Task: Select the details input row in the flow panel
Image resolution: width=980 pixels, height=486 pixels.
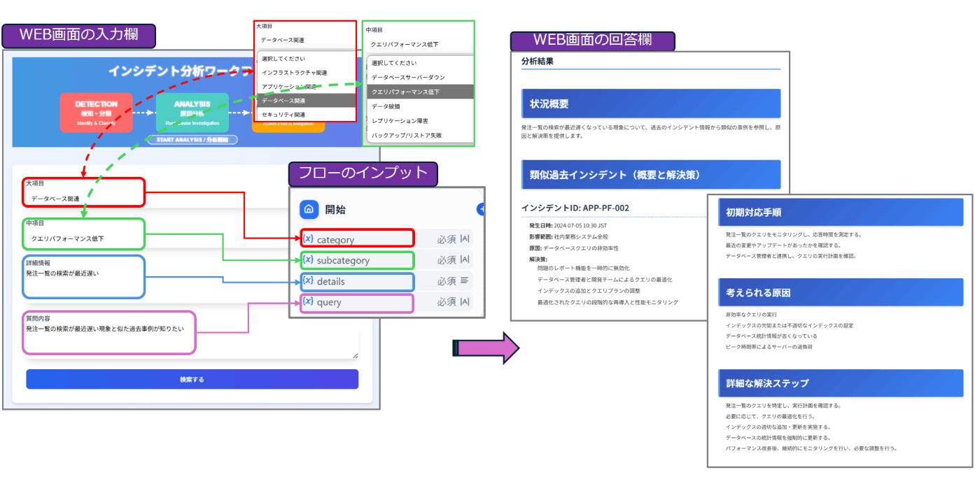Action: [386, 281]
